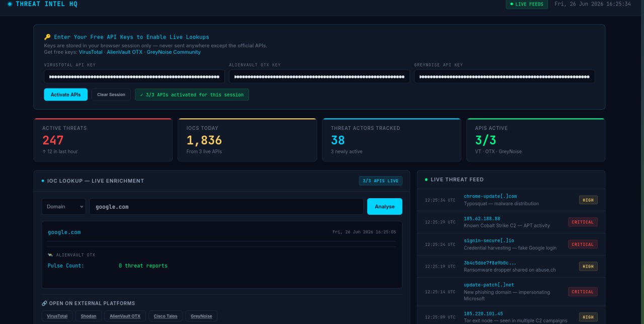644x324 pixels.
Task: Click the 3/3 APIs activated status message
Action: coord(192,95)
